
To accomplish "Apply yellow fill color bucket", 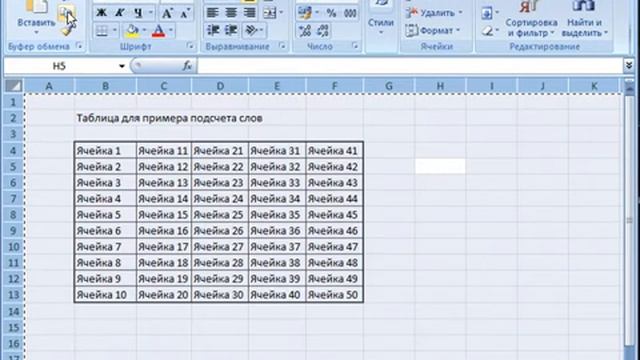I will click(132, 31).
